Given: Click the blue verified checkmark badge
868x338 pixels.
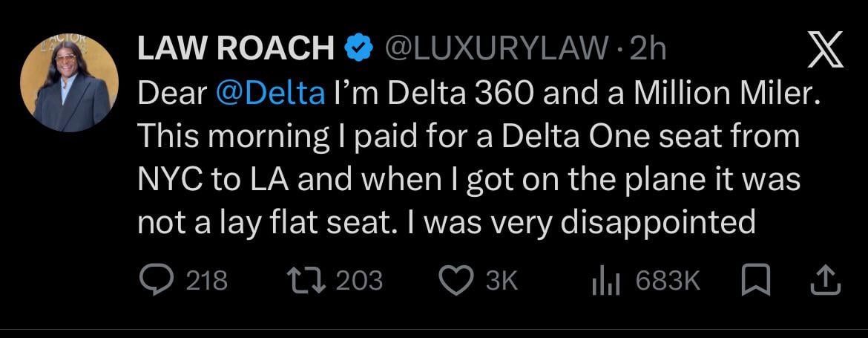Looking at the screenshot, I should 360,49.
